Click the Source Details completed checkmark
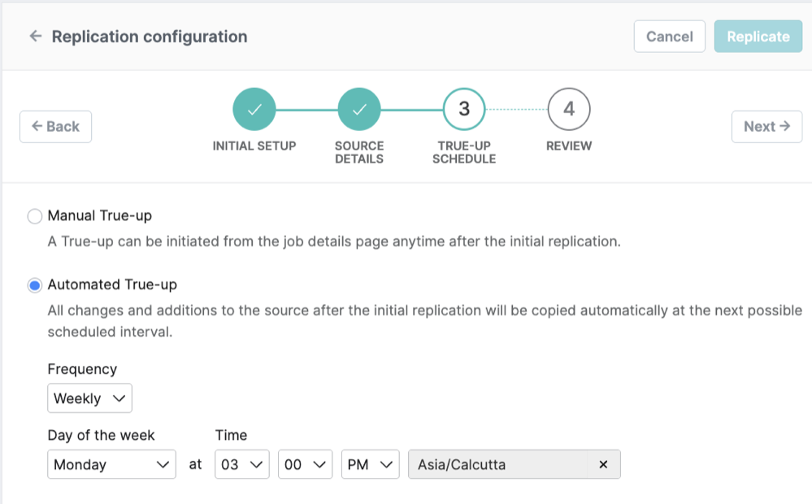Image resolution: width=812 pixels, height=504 pixels. coord(358,108)
